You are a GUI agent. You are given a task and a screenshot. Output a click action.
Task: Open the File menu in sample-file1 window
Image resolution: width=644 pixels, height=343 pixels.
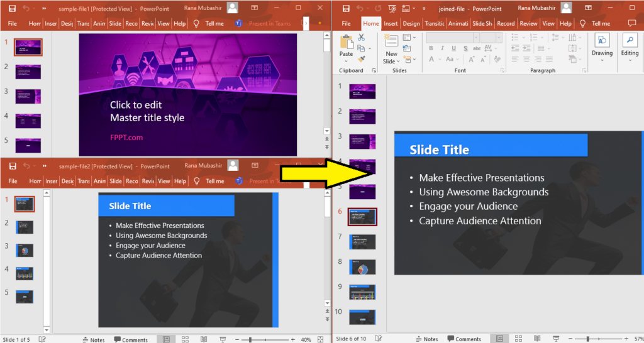pyautogui.click(x=13, y=23)
